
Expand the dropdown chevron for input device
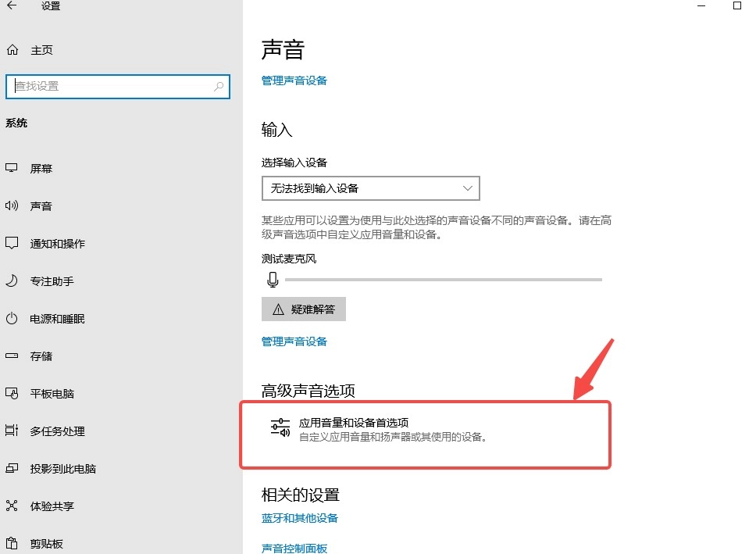point(468,188)
